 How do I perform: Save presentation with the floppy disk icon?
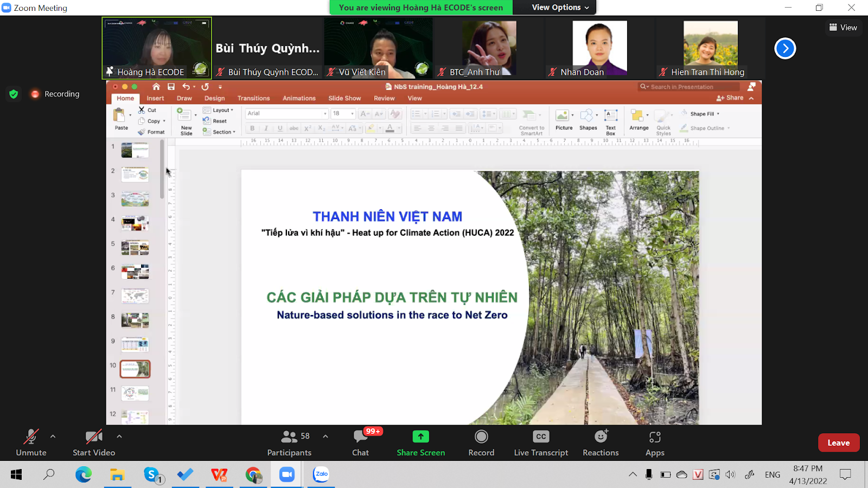coord(171,87)
